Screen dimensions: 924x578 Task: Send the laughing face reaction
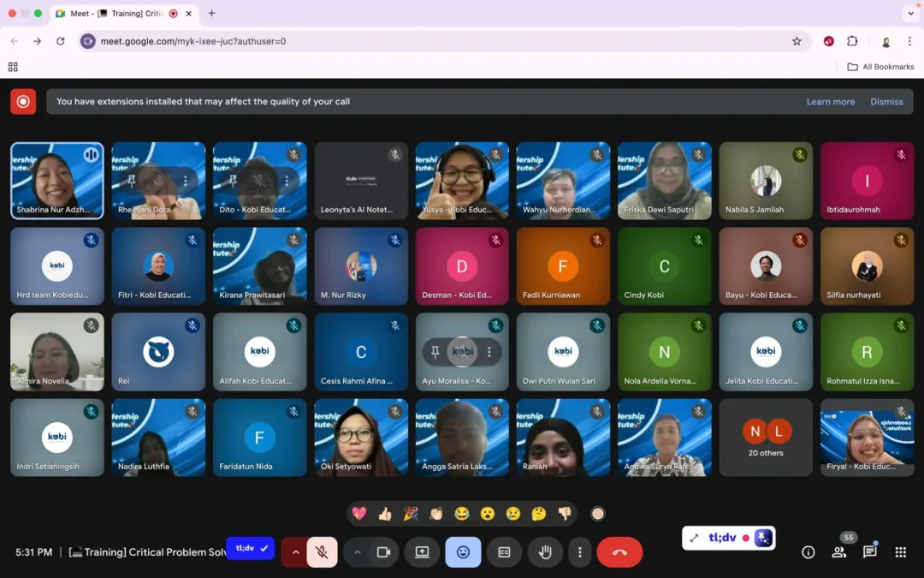462,514
